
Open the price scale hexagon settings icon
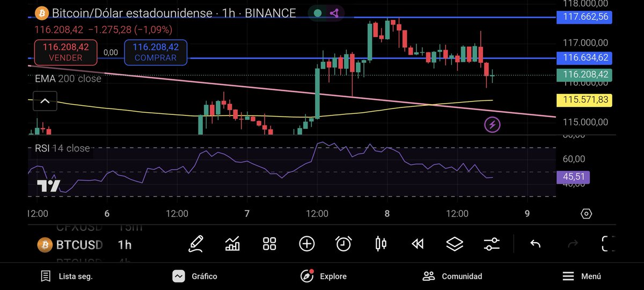coord(586,214)
